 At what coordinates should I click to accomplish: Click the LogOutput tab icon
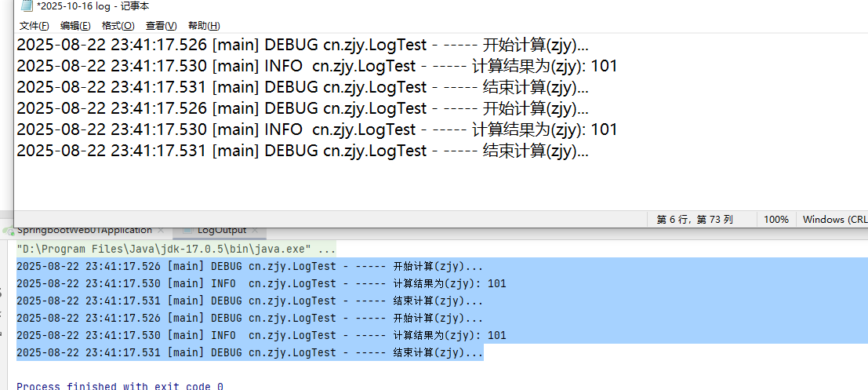(187, 231)
